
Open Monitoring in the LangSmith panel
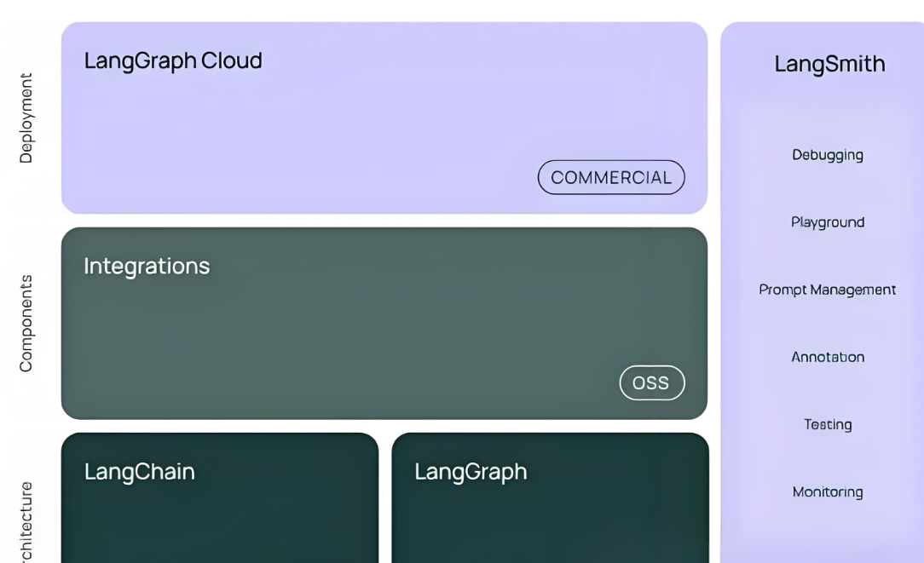click(x=828, y=491)
